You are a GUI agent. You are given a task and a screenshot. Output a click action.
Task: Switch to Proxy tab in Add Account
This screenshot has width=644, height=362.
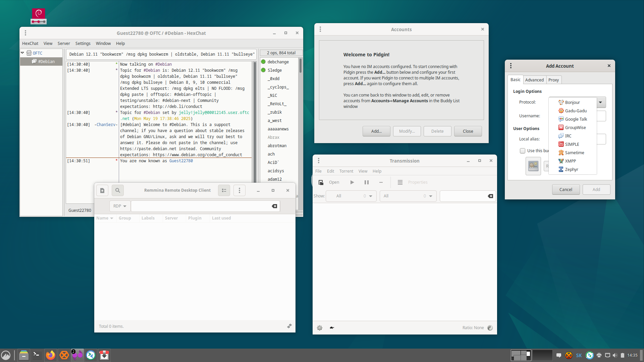tap(553, 80)
